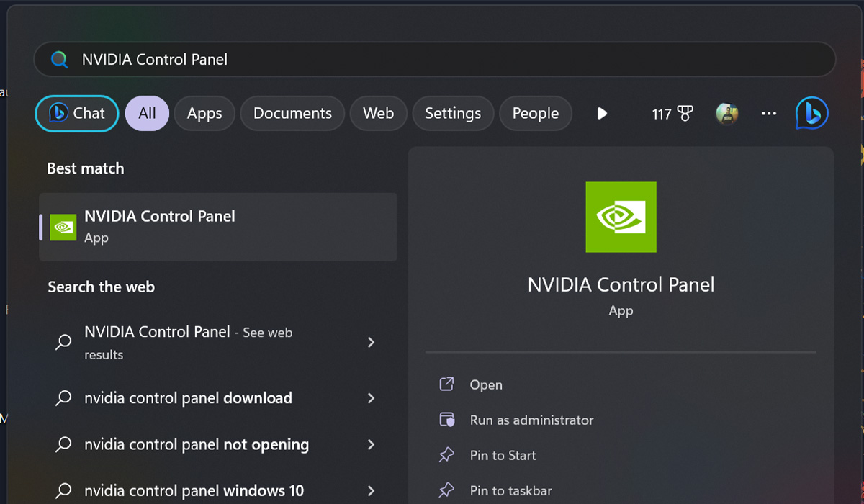Select the large NVIDIA logo in preview panel
This screenshot has width=864, height=504.
pos(620,217)
